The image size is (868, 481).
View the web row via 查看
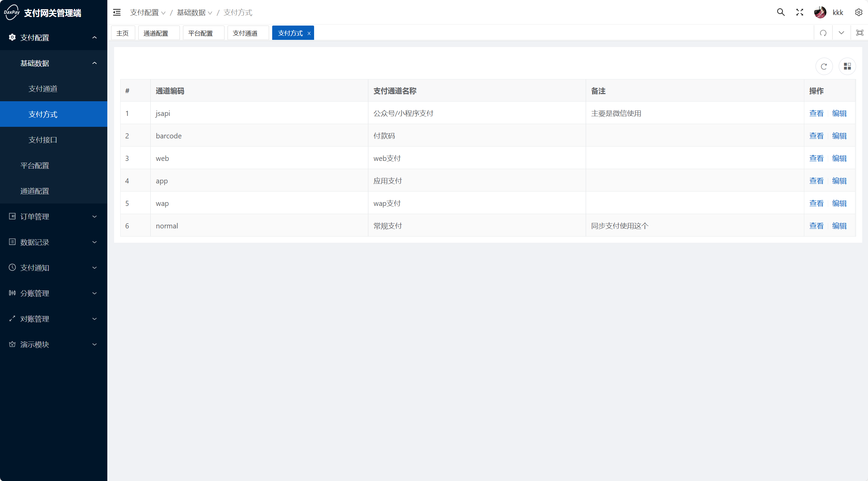click(816, 158)
